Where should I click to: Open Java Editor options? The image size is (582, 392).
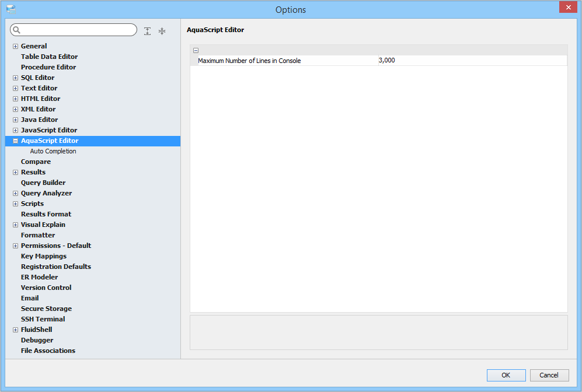click(x=39, y=120)
